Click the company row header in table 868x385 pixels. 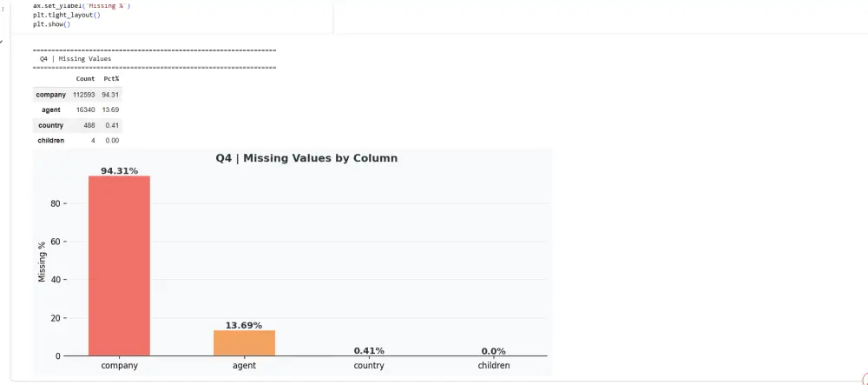click(51, 94)
